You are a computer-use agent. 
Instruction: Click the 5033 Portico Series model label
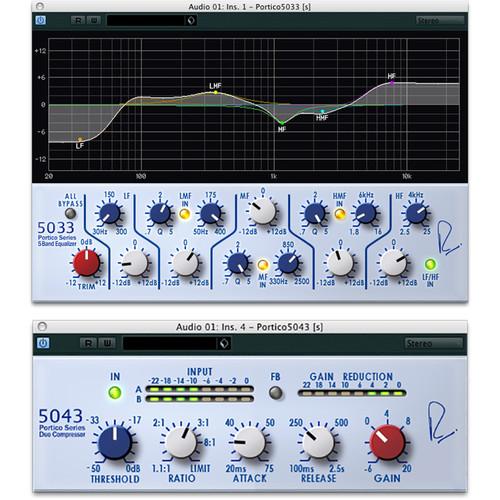coord(57,233)
